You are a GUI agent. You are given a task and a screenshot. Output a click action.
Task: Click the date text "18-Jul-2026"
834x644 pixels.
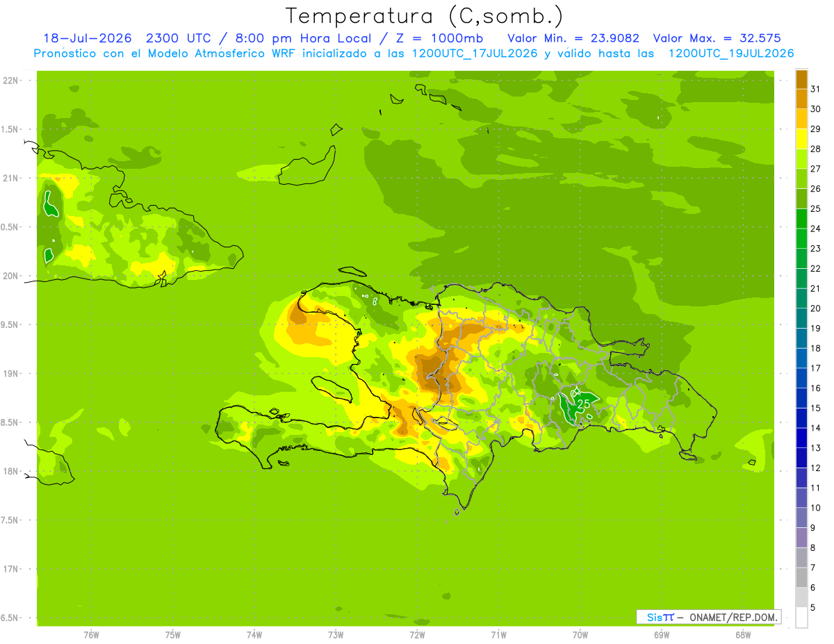[x=88, y=38]
